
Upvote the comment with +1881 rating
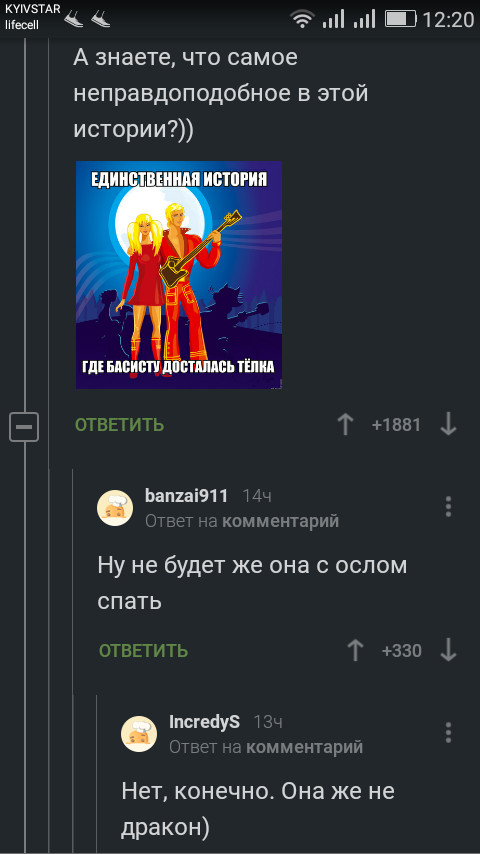click(x=345, y=424)
